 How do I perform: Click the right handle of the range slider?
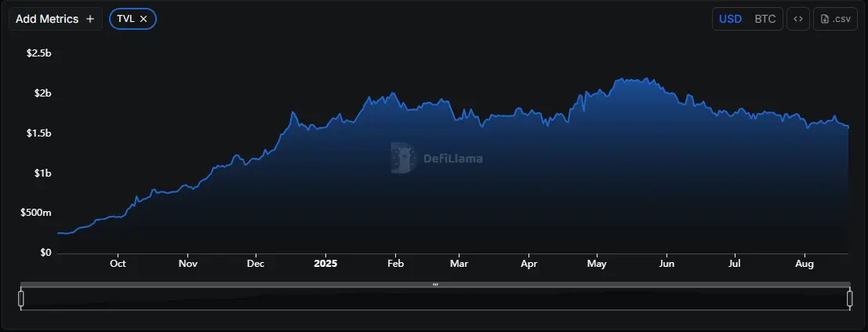coord(849,298)
